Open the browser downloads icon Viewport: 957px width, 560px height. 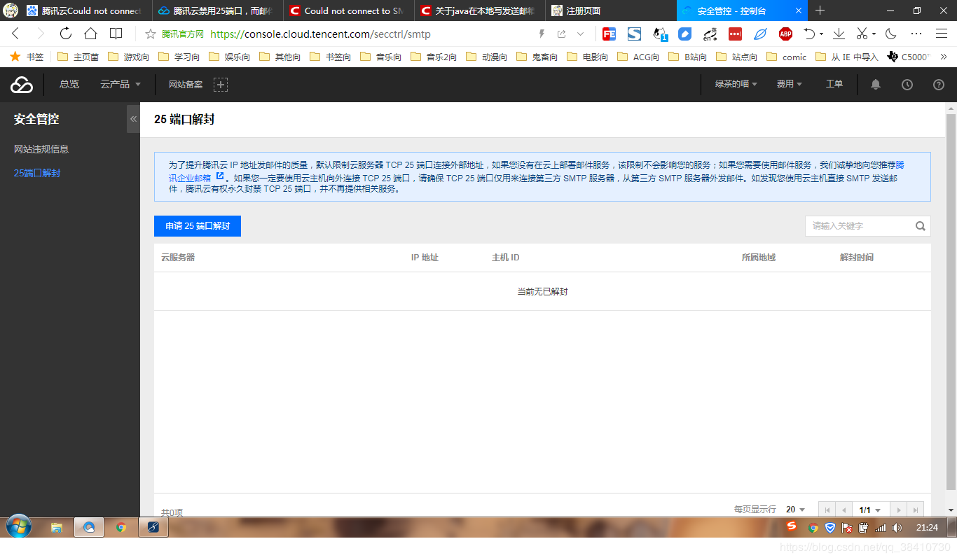839,33
